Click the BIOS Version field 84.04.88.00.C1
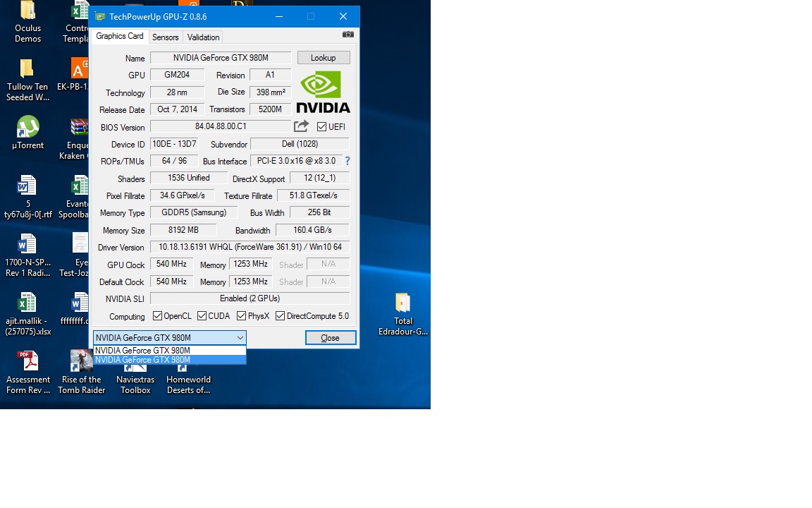 221,126
